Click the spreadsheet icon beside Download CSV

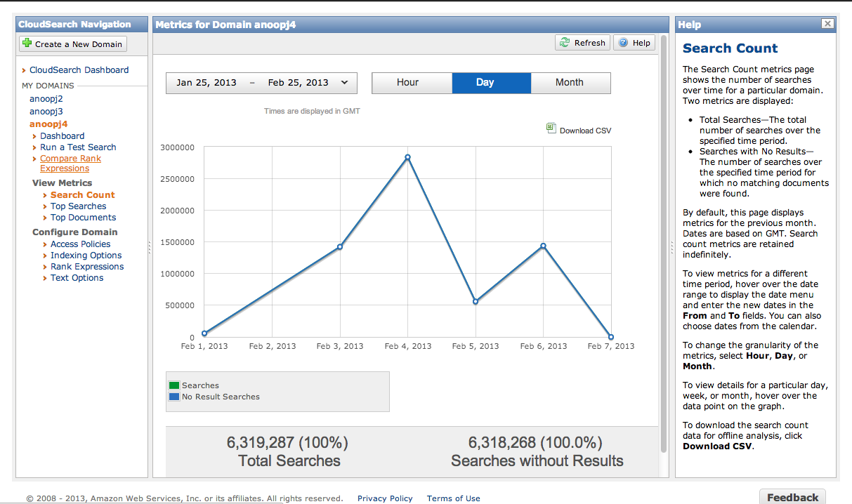[551, 128]
